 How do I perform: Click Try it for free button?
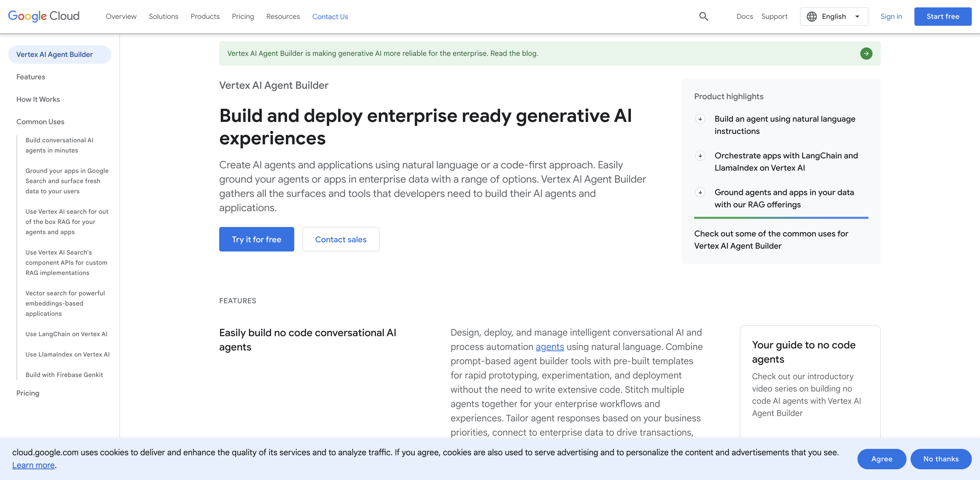(x=256, y=239)
